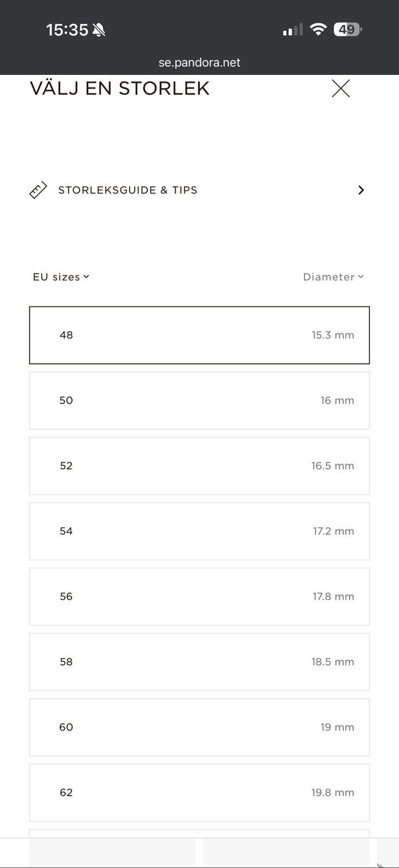Select ring size 52

tap(200, 466)
